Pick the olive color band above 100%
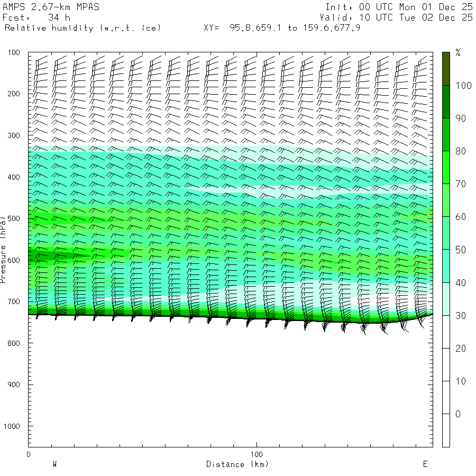The image size is (476, 476). pyautogui.click(x=446, y=68)
